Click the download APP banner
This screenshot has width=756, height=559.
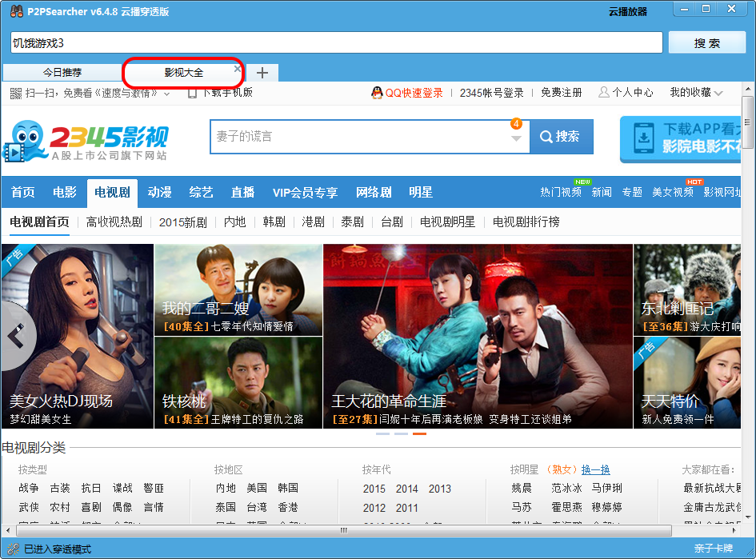click(680, 139)
